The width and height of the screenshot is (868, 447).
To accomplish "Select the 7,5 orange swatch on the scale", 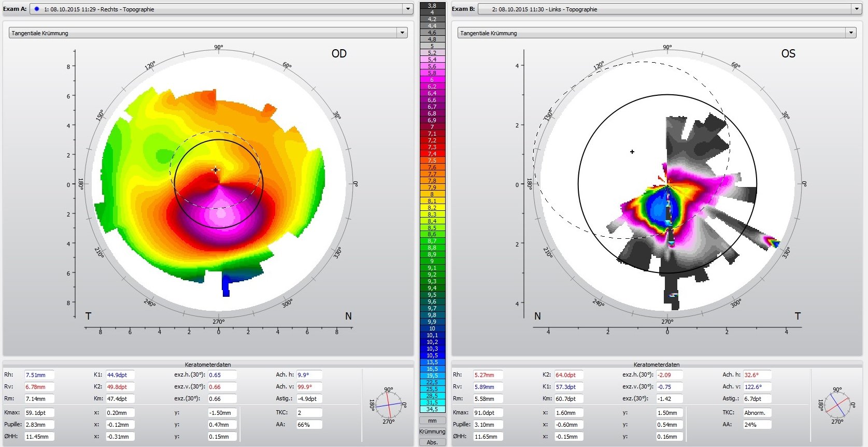I will pyautogui.click(x=432, y=161).
